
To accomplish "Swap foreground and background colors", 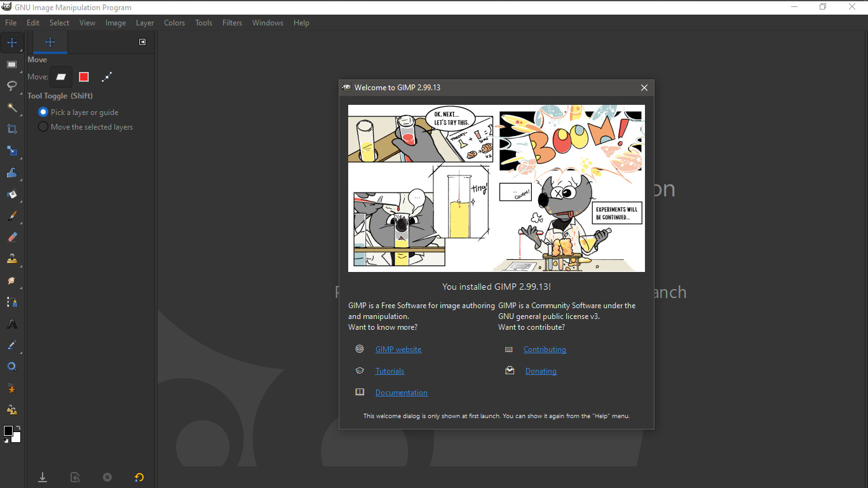I will tap(18, 428).
